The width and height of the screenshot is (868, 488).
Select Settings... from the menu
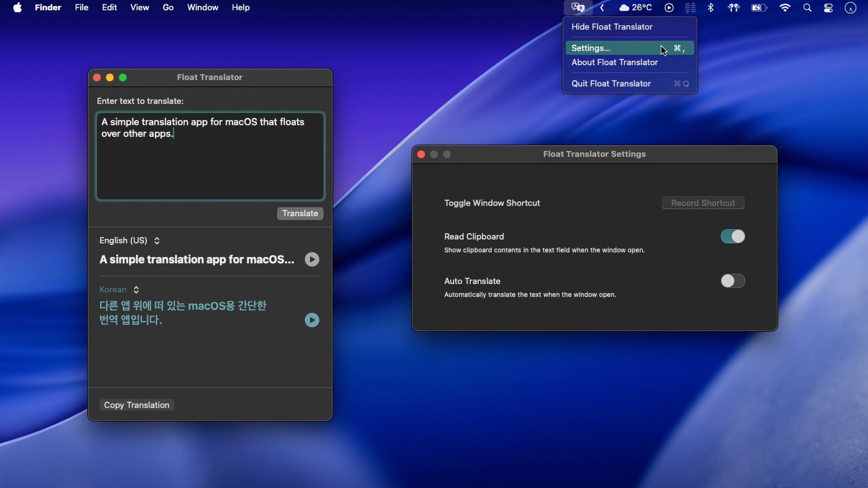pyautogui.click(x=591, y=48)
